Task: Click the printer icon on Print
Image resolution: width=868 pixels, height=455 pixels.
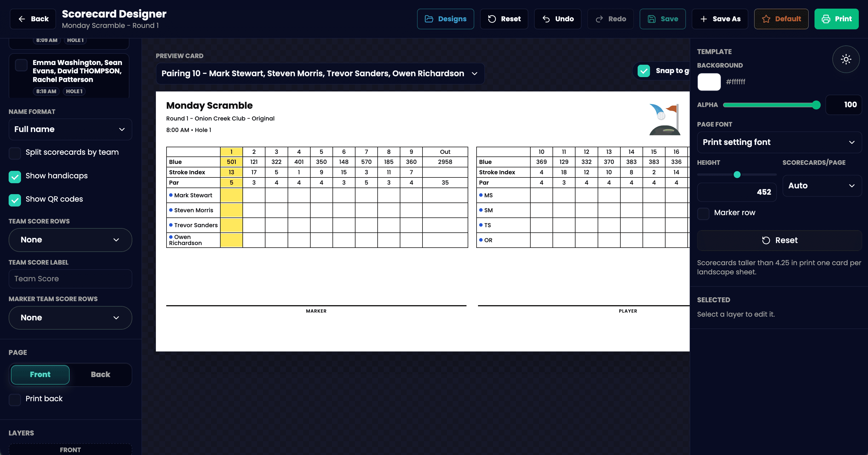Action: [x=826, y=19]
